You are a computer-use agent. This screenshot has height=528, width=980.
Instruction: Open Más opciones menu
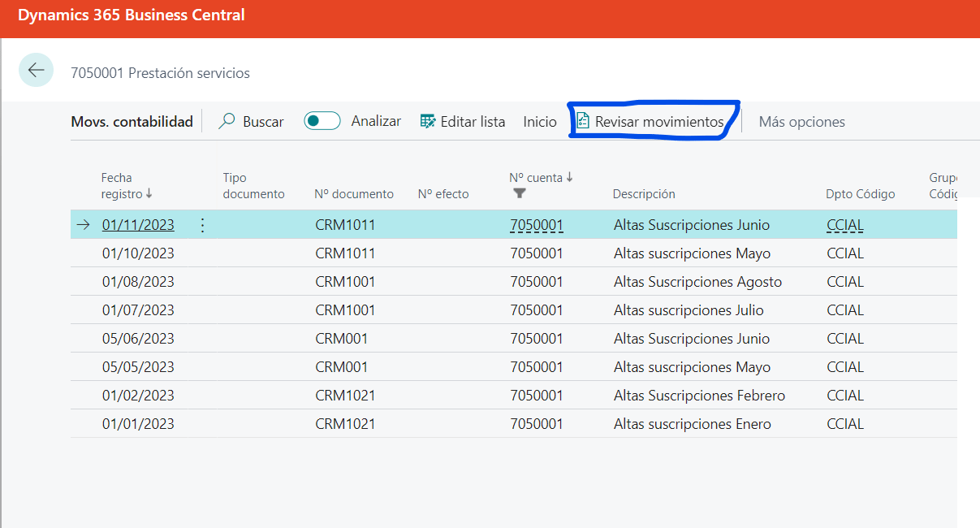(801, 122)
